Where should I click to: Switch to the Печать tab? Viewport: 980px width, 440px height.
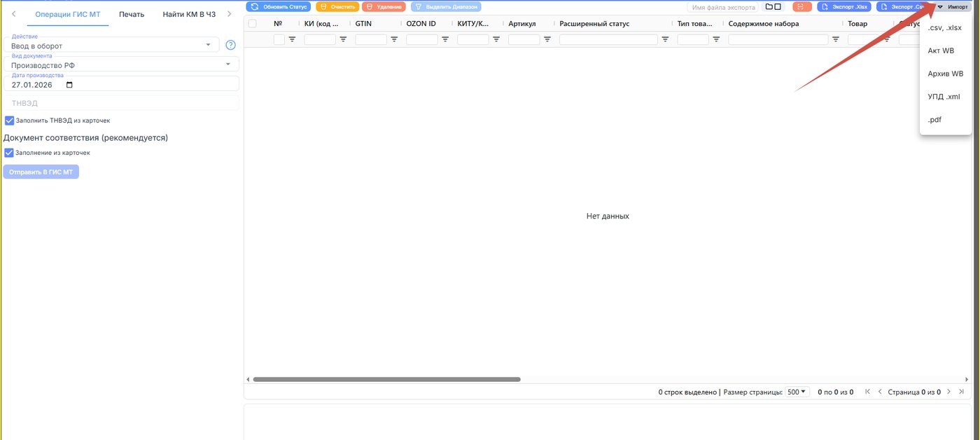click(132, 14)
